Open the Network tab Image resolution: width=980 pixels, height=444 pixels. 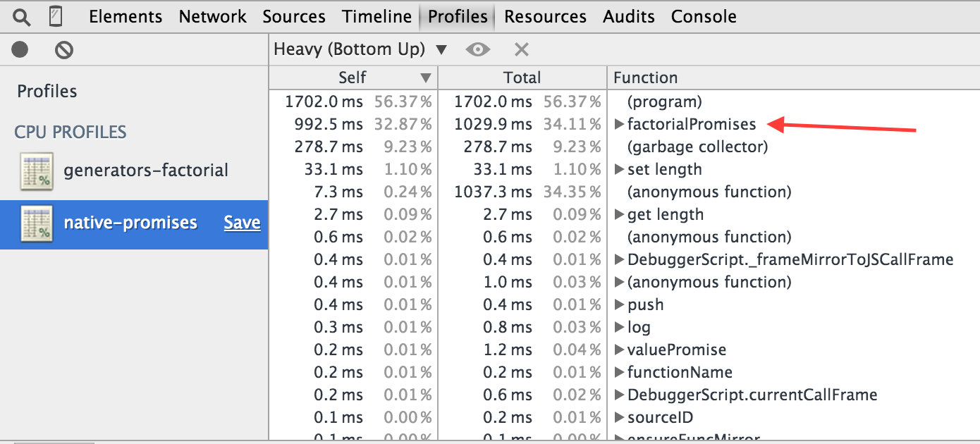pyautogui.click(x=213, y=16)
